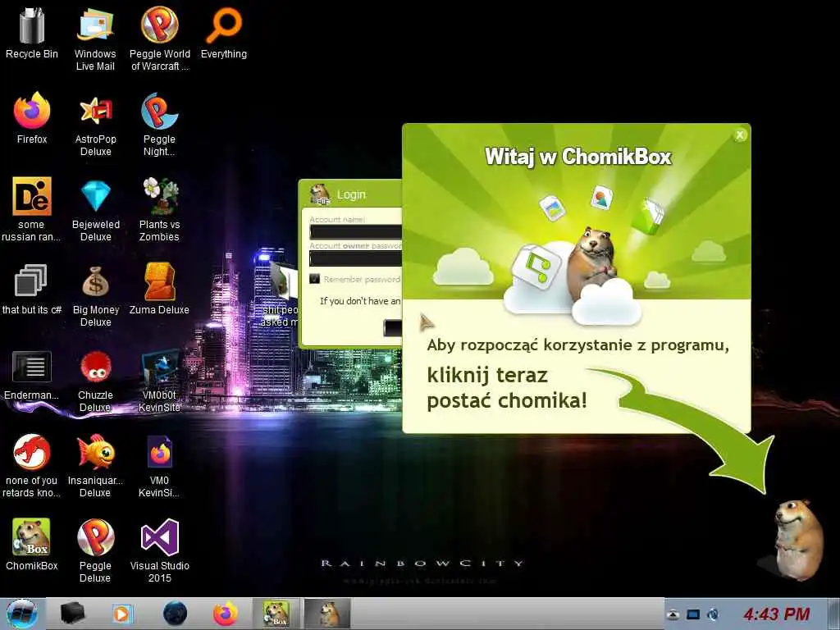Open volume speaker tray icon
Screen dimensions: 840x630
(x=713, y=614)
